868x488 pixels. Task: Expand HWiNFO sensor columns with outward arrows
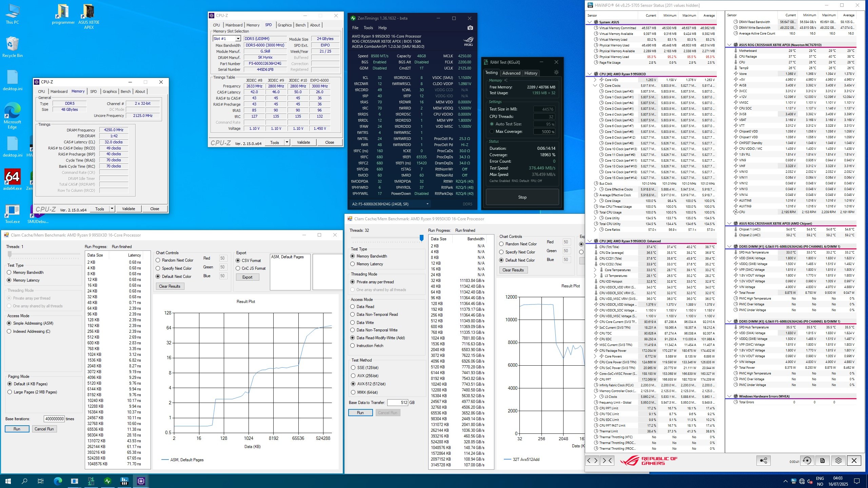[x=592, y=461]
